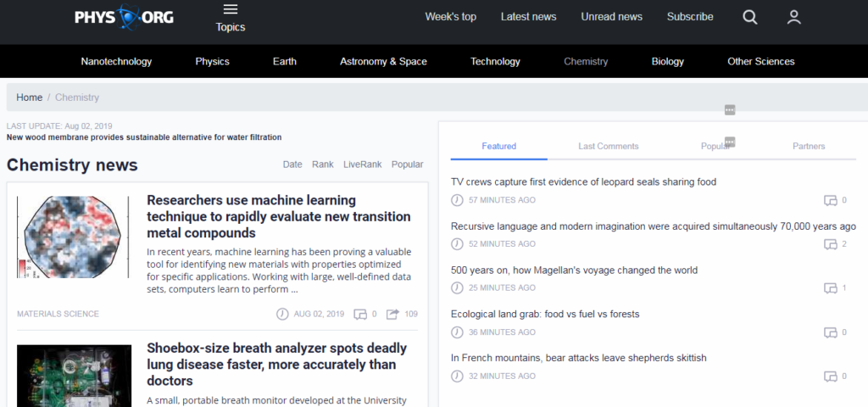Switch to the Popular sidebar tab
This screenshot has height=407, width=868.
tap(715, 146)
